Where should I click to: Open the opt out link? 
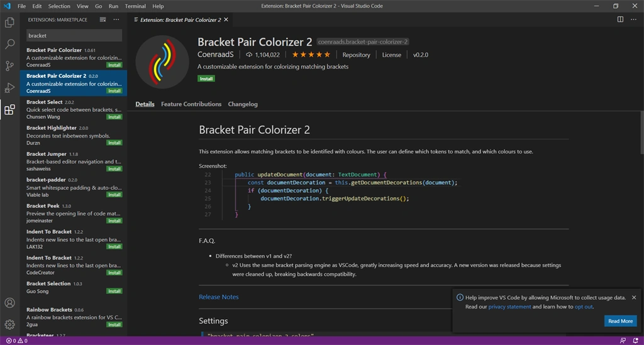(583, 307)
